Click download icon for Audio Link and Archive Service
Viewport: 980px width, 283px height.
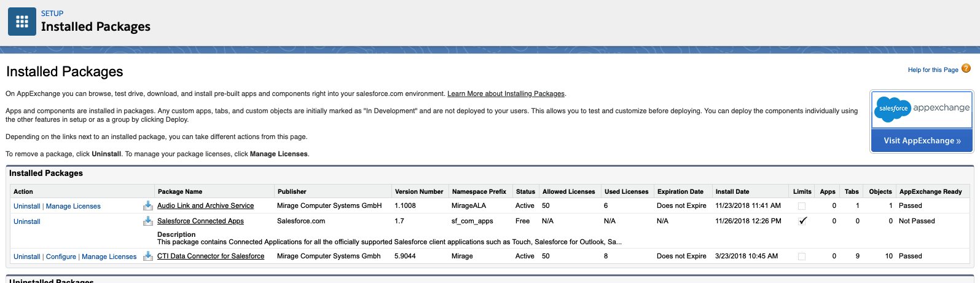click(x=147, y=205)
